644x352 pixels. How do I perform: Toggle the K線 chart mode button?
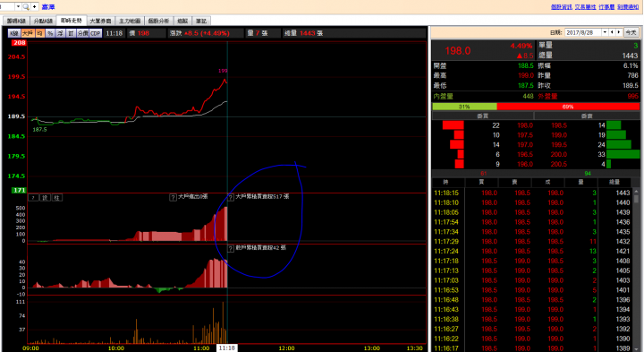pyautogui.click(x=14, y=33)
